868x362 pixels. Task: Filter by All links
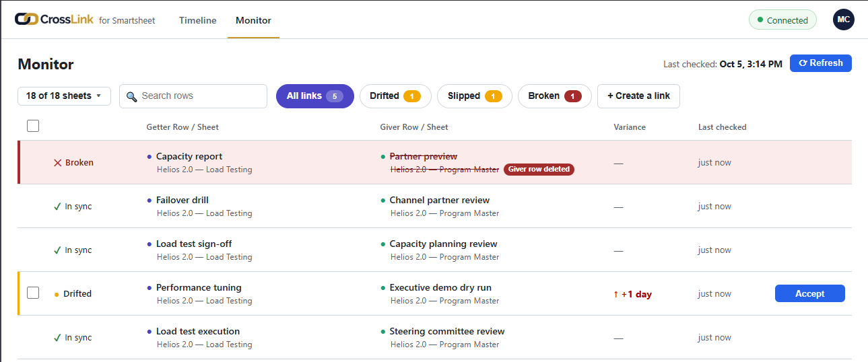(x=315, y=96)
